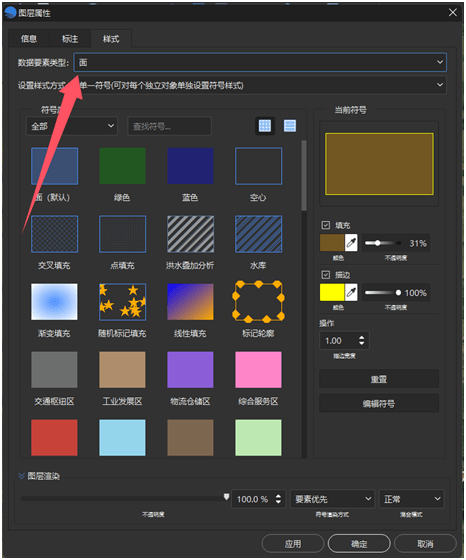Viewport: 466px width, 560px height.
Task: Toggle the 填充 fill checkbox
Action: coord(325,225)
